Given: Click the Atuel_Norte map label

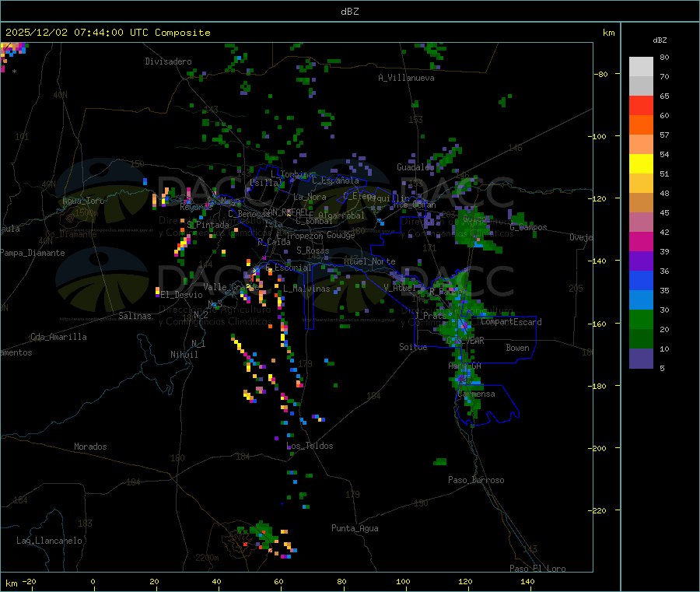Looking at the screenshot, I should (369, 261).
